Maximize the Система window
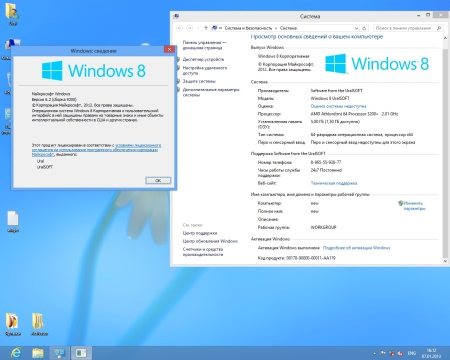450x360 pixels. click(x=428, y=15)
